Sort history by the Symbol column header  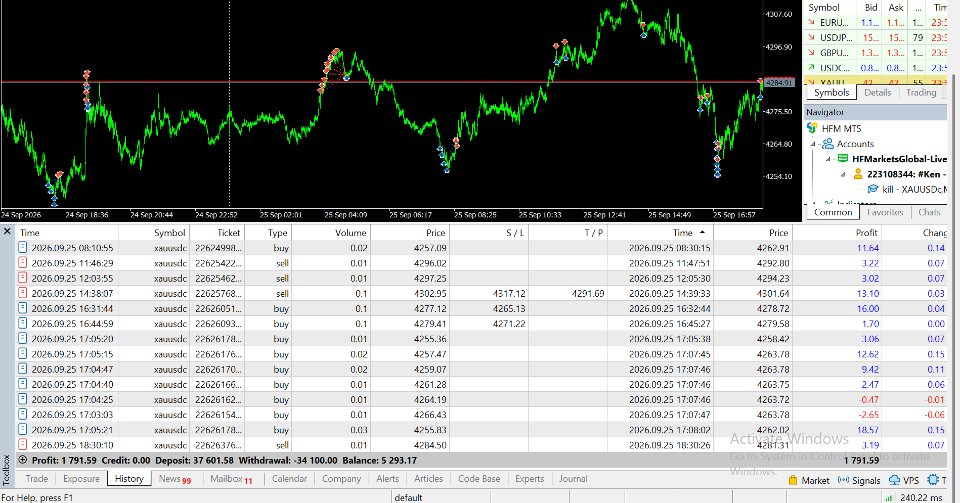pyautogui.click(x=154, y=233)
